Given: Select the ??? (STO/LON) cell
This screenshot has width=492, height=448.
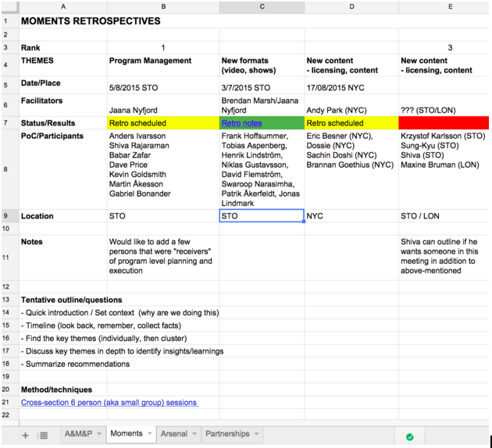Looking at the screenshot, I should coord(444,105).
